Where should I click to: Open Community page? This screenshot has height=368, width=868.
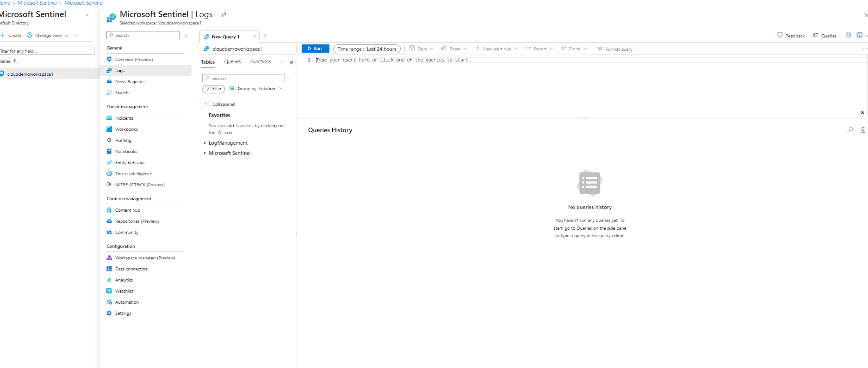(126, 232)
